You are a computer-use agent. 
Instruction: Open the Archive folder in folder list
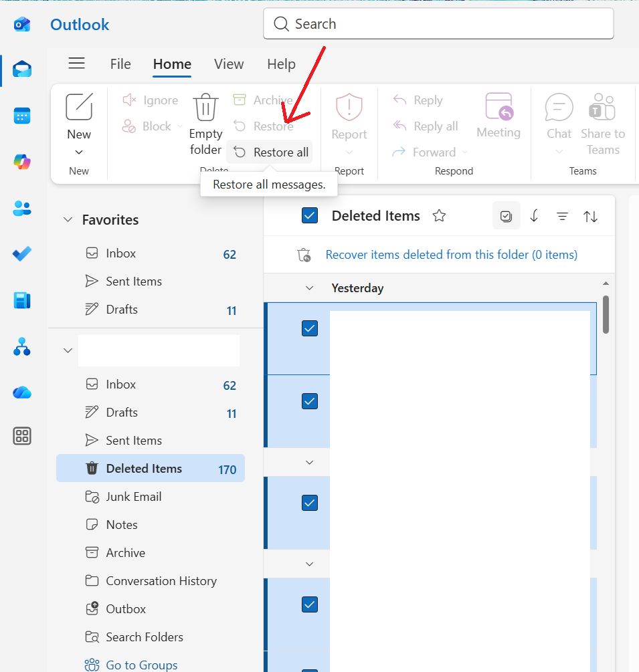151,553
